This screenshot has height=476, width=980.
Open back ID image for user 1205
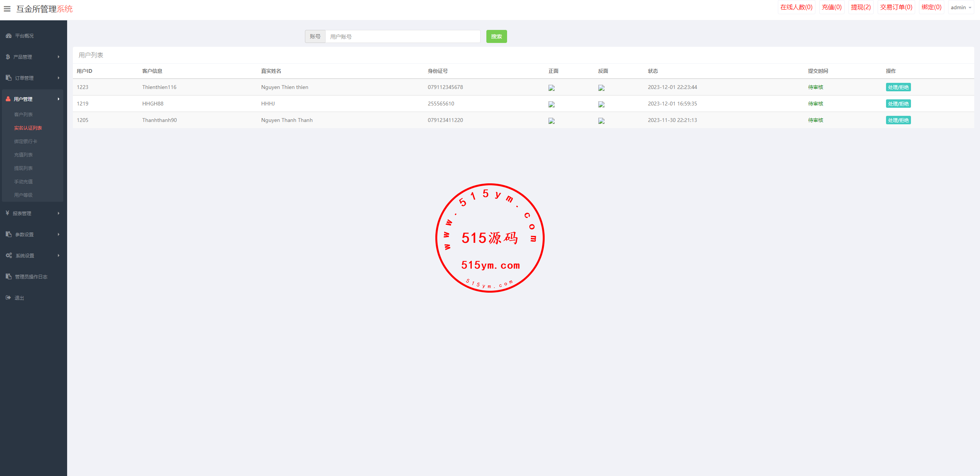click(x=601, y=121)
